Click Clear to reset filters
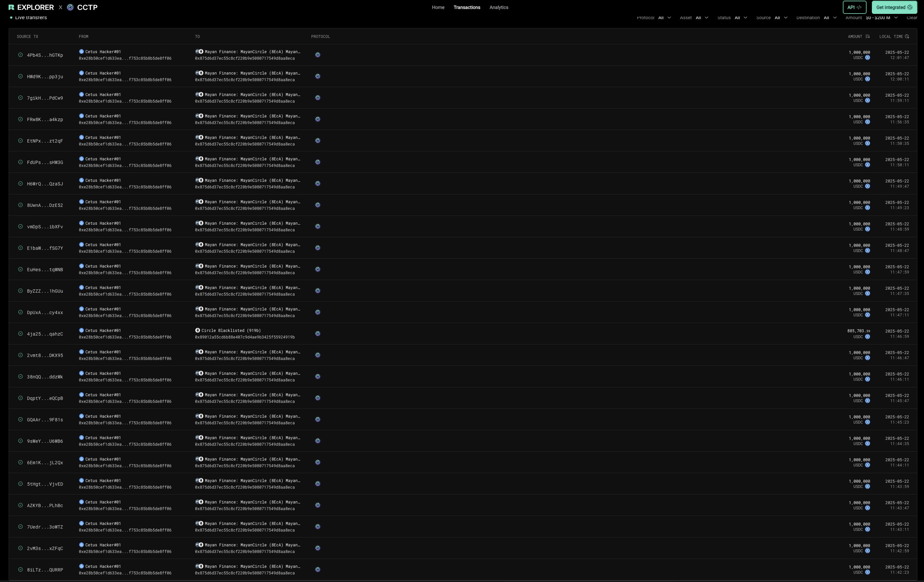 (x=912, y=17)
